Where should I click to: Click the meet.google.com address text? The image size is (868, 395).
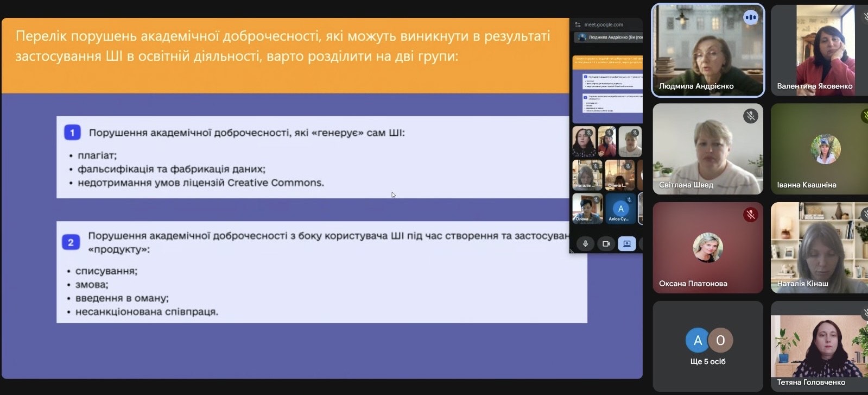[x=604, y=24]
